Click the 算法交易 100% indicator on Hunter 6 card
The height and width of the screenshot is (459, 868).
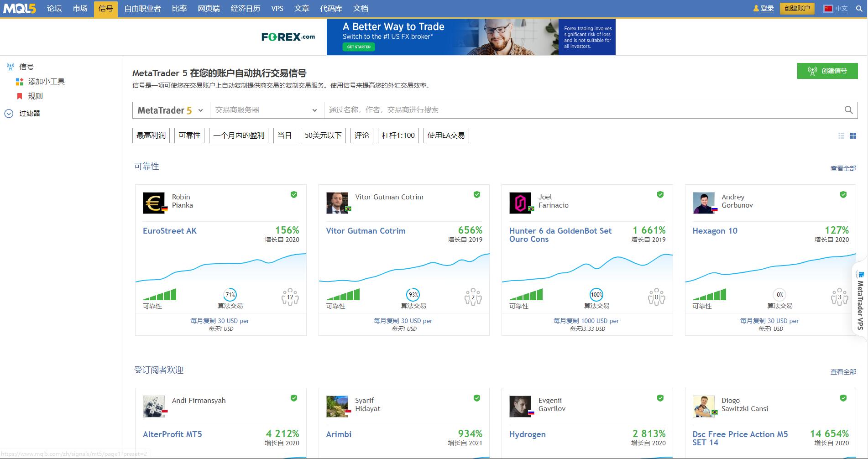click(x=596, y=295)
